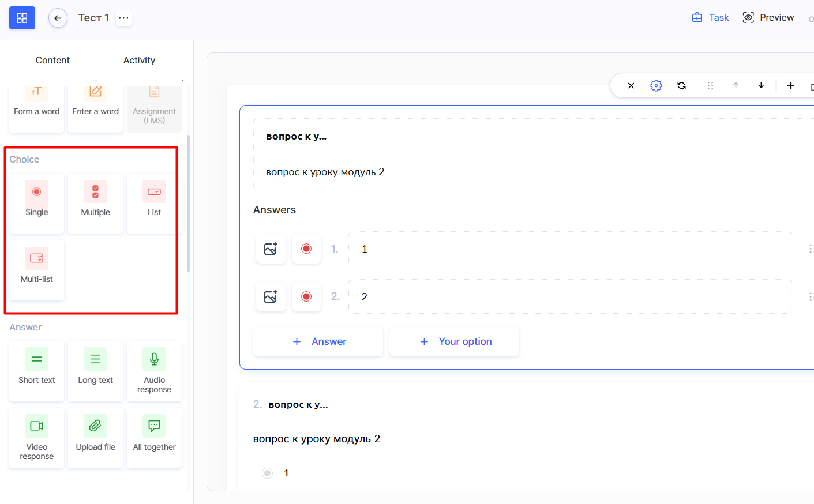Go back using the arrow button
Viewport: 814px width, 504px height.
pos(58,18)
